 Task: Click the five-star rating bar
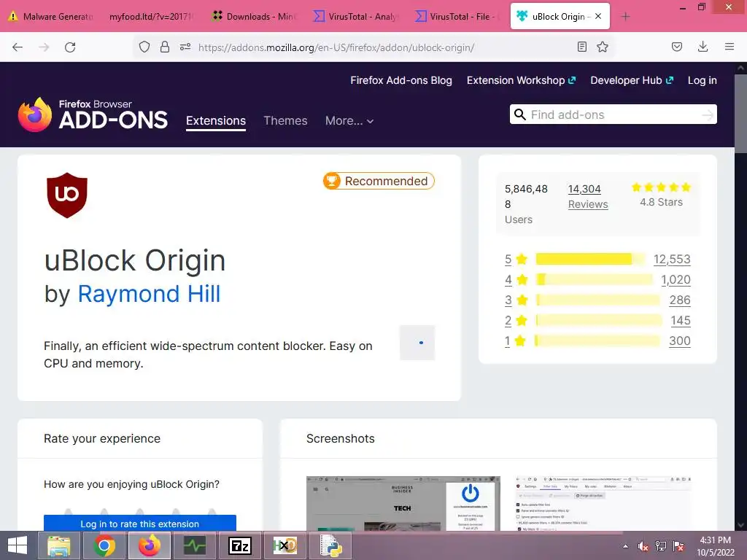pos(590,259)
